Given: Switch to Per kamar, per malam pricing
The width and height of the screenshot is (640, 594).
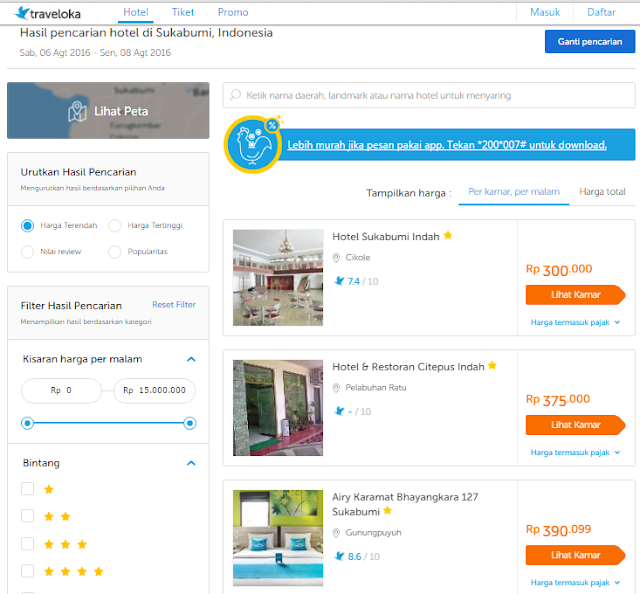Looking at the screenshot, I should click(x=514, y=192).
